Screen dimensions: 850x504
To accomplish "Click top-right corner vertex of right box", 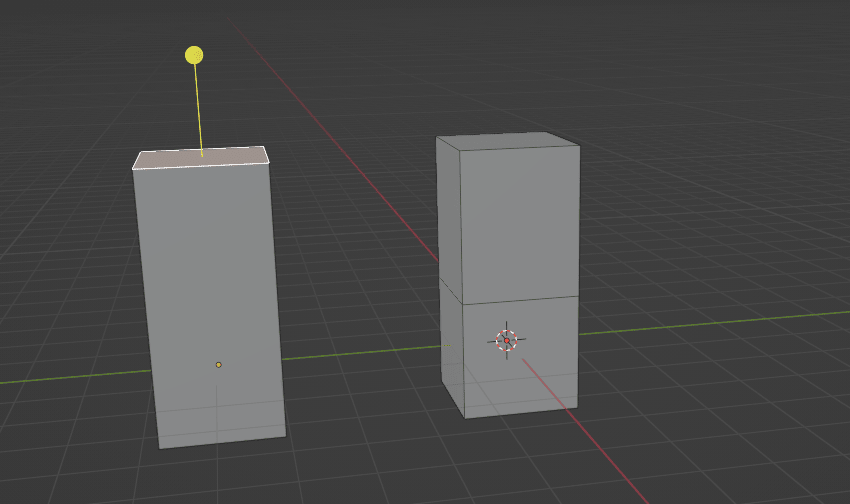I will (580, 146).
